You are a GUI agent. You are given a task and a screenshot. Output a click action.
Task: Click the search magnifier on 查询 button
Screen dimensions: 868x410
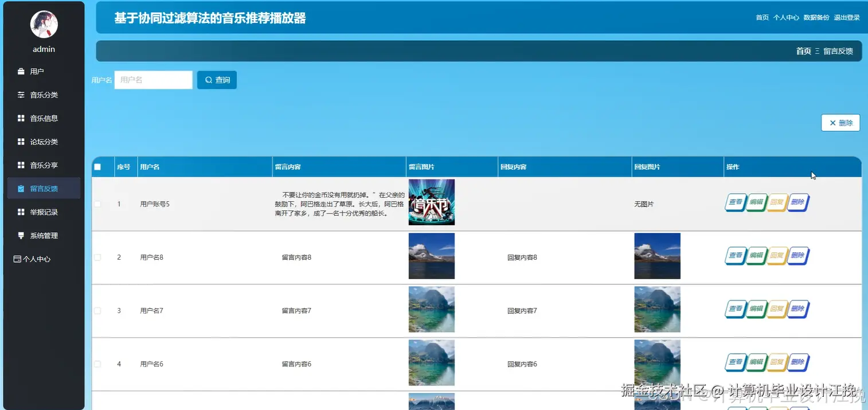[208, 80]
